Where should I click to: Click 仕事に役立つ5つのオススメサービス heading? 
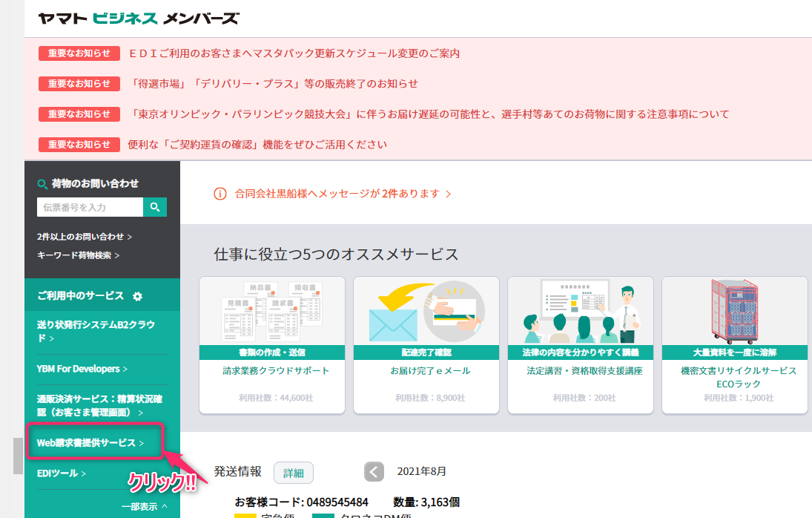coord(336,255)
